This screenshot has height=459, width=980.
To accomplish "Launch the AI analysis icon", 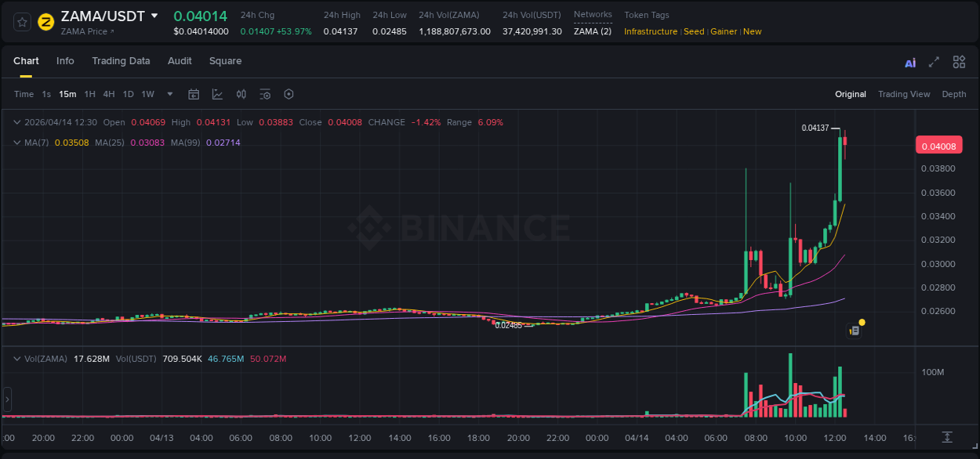I will click(910, 62).
